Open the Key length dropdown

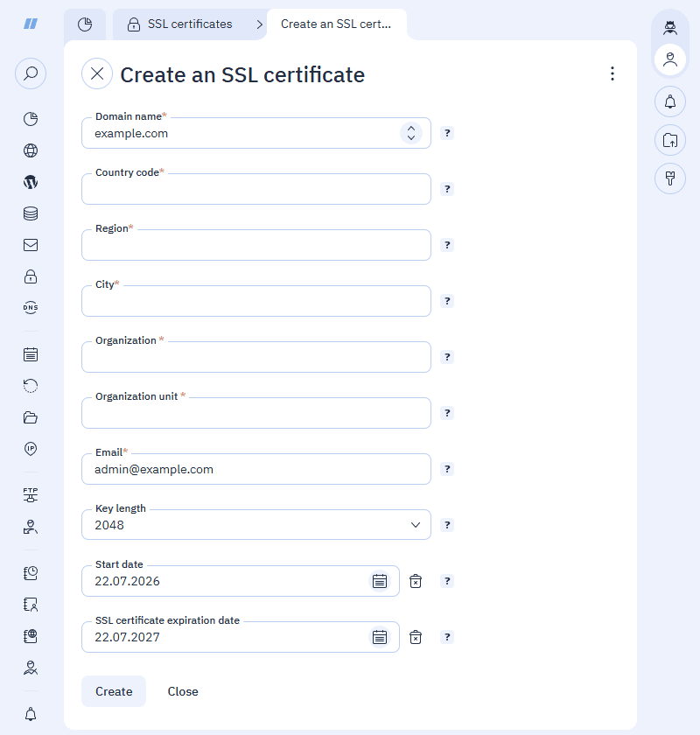pyautogui.click(x=256, y=524)
